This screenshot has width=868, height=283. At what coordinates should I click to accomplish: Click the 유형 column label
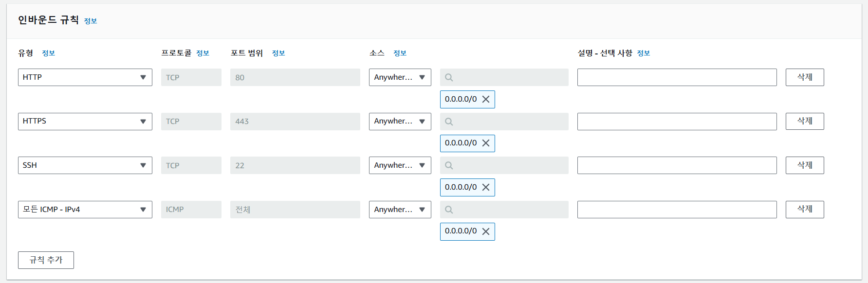tap(26, 53)
